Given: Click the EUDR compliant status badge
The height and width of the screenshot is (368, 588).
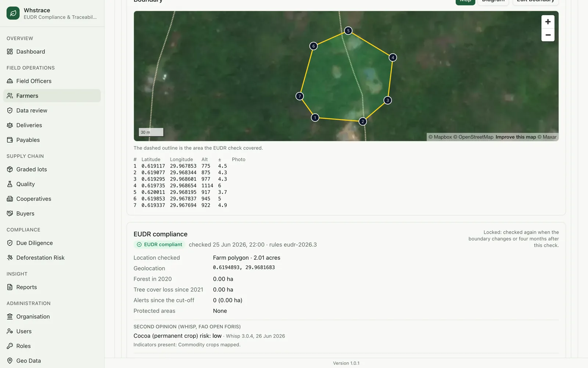Looking at the screenshot, I should click(x=159, y=244).
